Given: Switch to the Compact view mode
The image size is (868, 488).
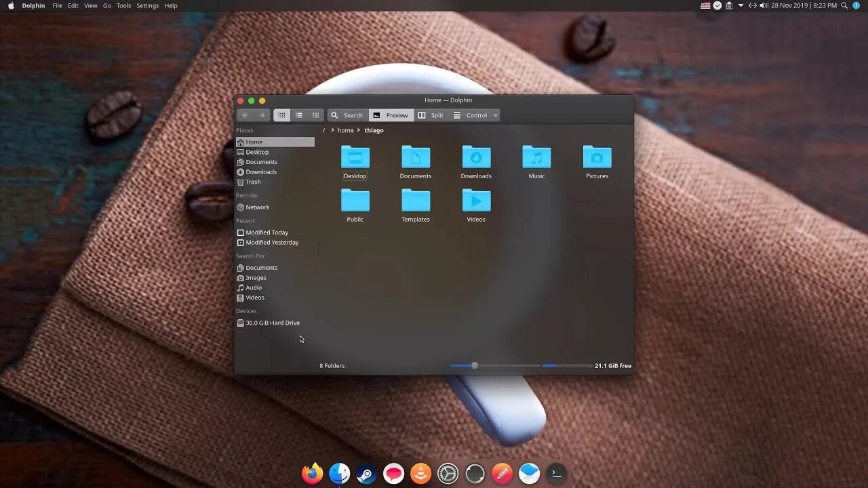Looking at the screenshot, I should tap(298, 115).
